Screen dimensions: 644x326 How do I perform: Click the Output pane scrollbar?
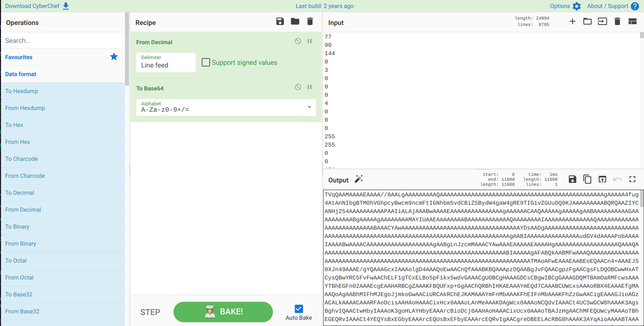pos(642,198)
